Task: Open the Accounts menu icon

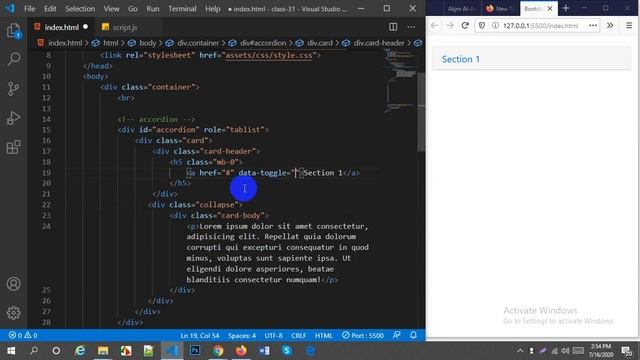Action: [13, 284]
